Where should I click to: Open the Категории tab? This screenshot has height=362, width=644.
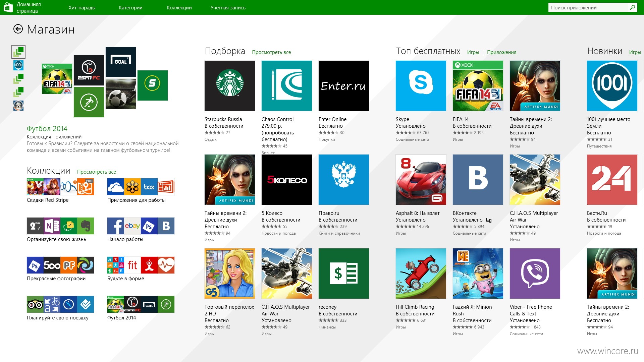pos(131,7)
